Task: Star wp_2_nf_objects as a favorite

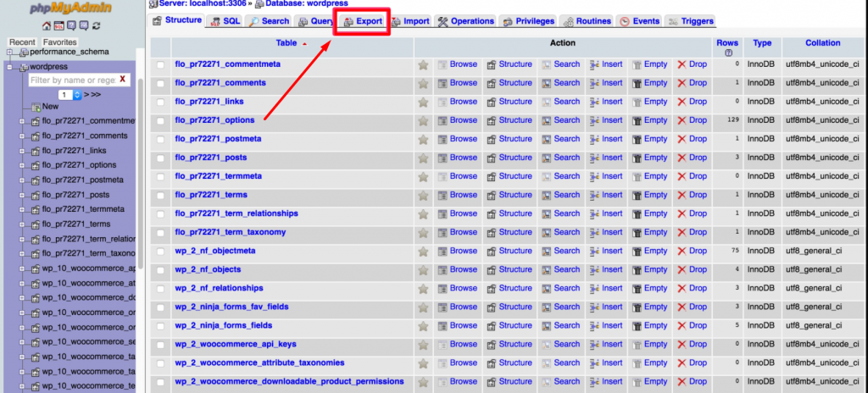Action: 424,270
